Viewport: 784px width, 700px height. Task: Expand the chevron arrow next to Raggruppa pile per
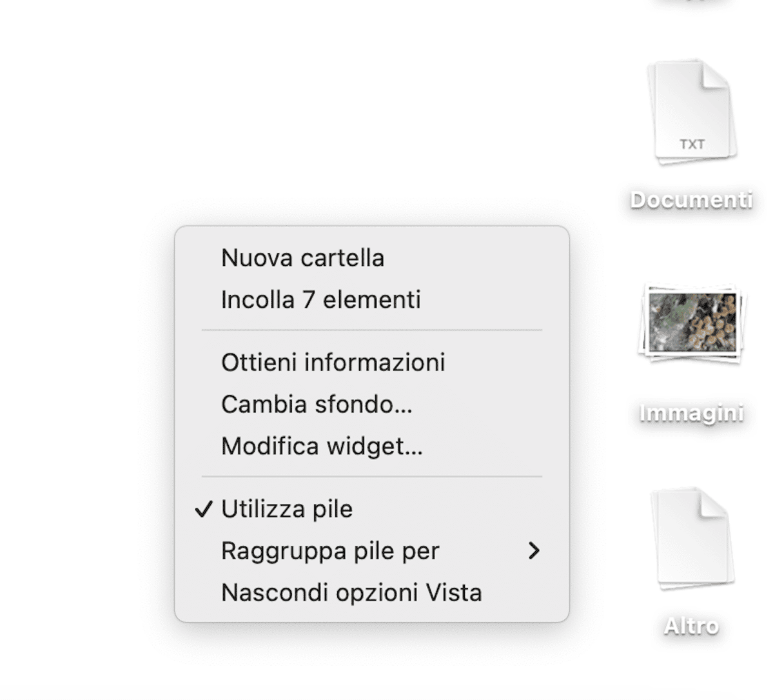click(533, 550)
